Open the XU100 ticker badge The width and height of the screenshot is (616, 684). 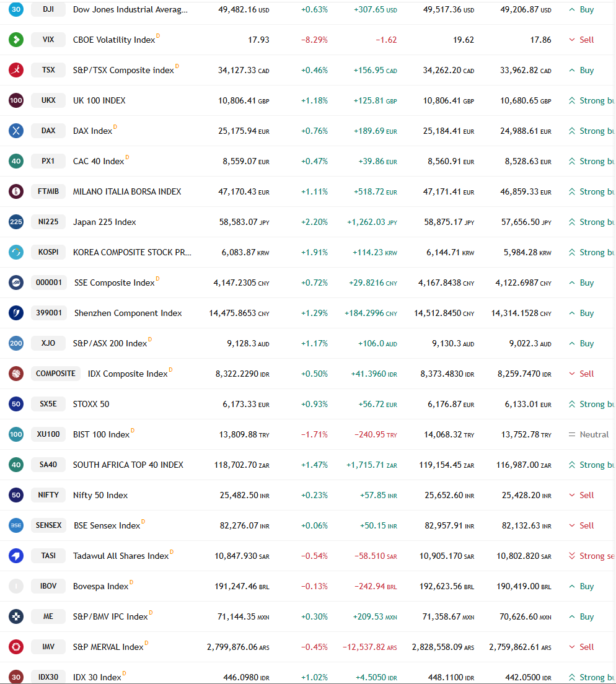[x=48, y=434]
